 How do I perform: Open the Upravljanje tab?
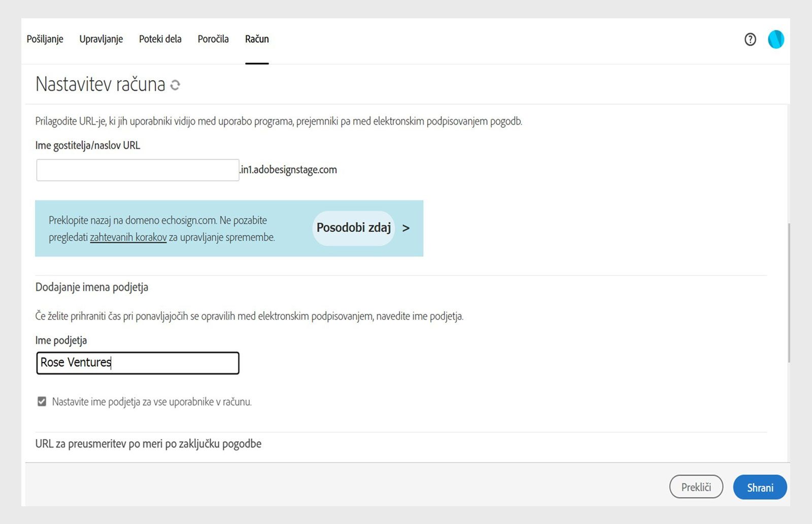click(101, 39)
